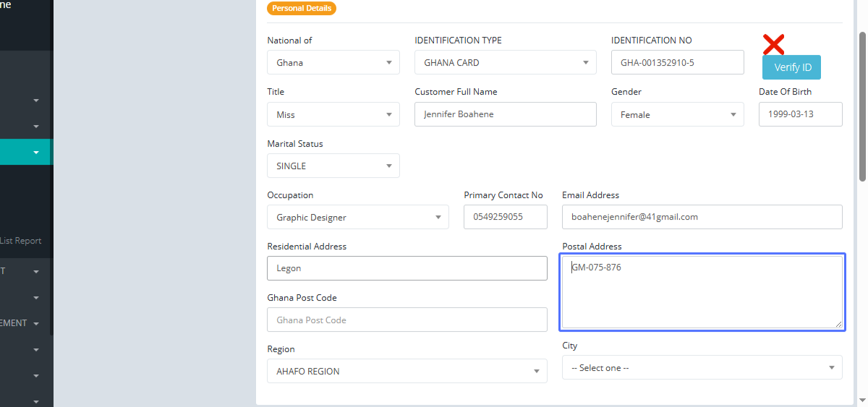868x407 pixels.
Task: Open the Marital Status dropdown
Action: (333, 166)
